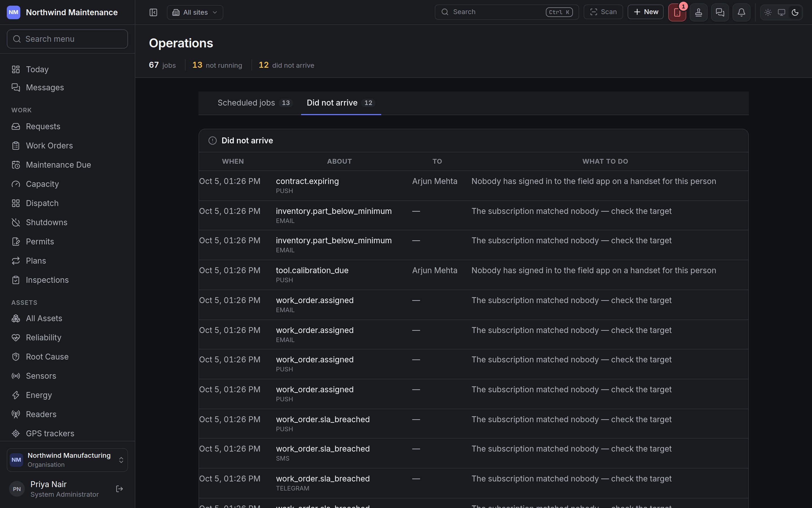This screenshot has height=508, width=812.
Task: Switch to light theme sun icon
Action: [x=768, y=12]
